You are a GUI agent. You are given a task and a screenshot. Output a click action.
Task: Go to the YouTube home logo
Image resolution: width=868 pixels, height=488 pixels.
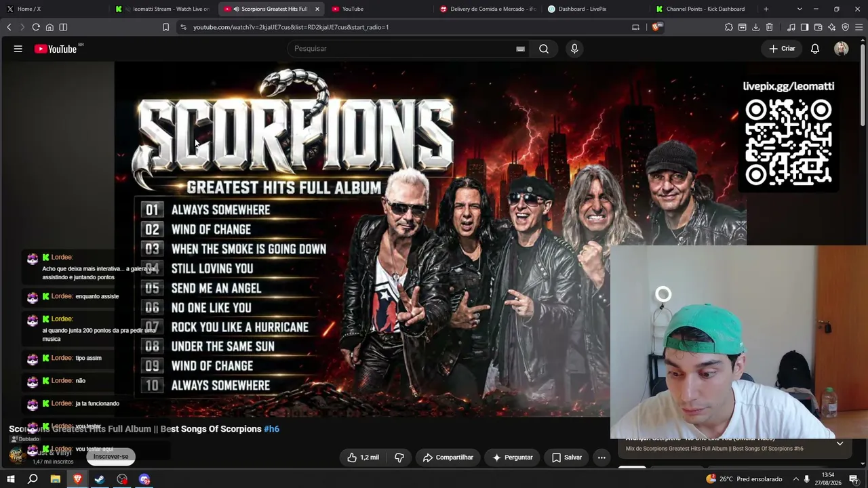56,49
